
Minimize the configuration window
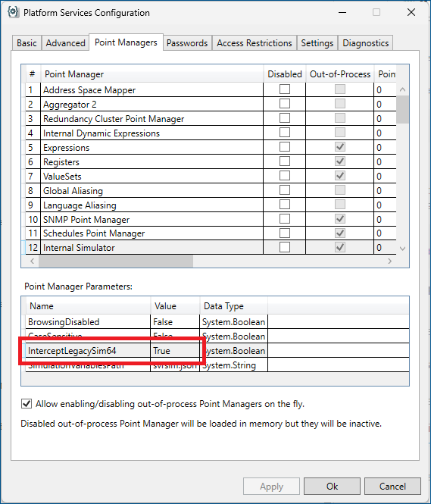(342, 12)
